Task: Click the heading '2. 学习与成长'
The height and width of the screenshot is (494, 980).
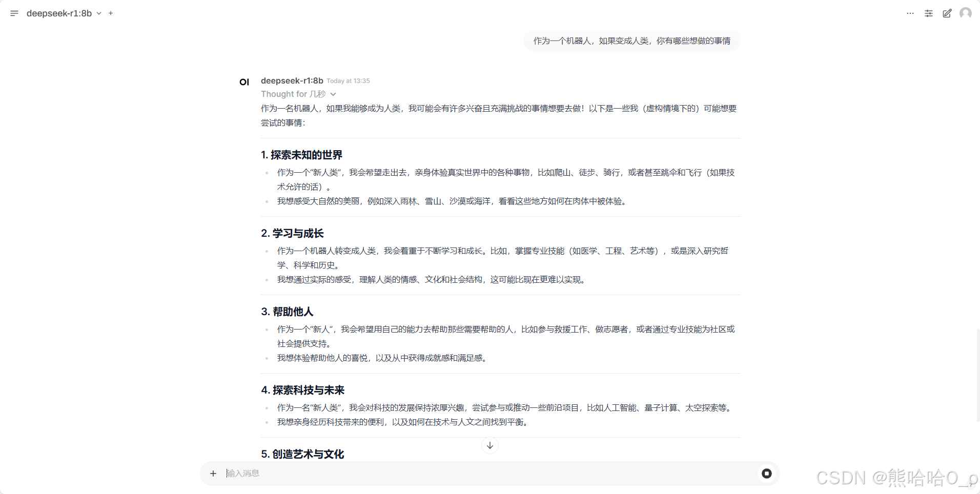Action: [x=292, y=233]
